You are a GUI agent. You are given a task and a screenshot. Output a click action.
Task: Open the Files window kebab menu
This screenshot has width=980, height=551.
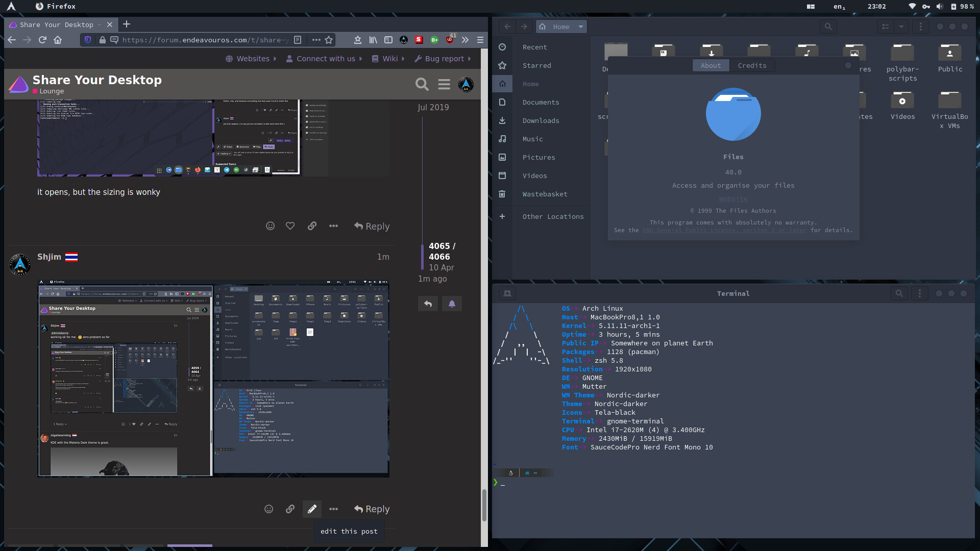pyautogui.click(x=921, y=27)
